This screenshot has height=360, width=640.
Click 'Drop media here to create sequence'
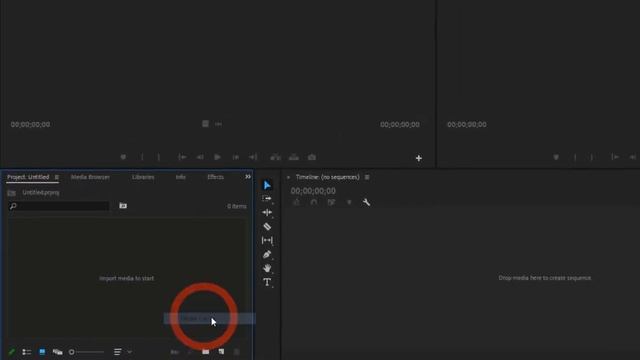coord(544,278)
